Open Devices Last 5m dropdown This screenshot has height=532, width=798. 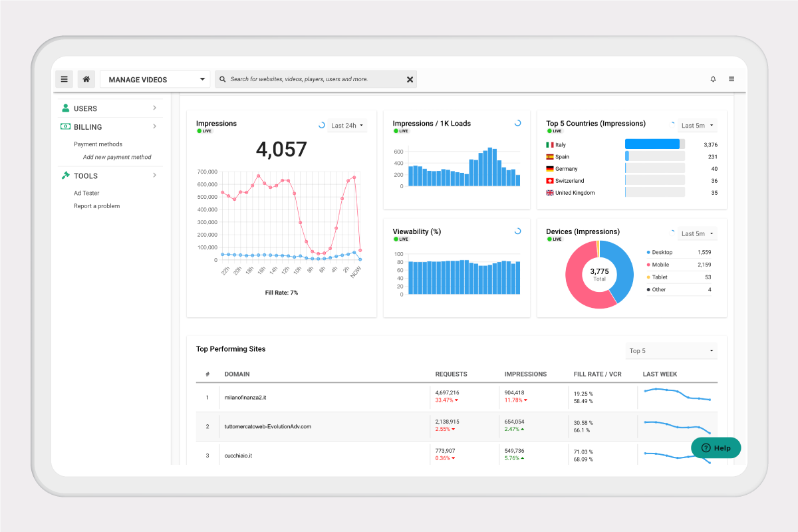(x=697, y=233)
